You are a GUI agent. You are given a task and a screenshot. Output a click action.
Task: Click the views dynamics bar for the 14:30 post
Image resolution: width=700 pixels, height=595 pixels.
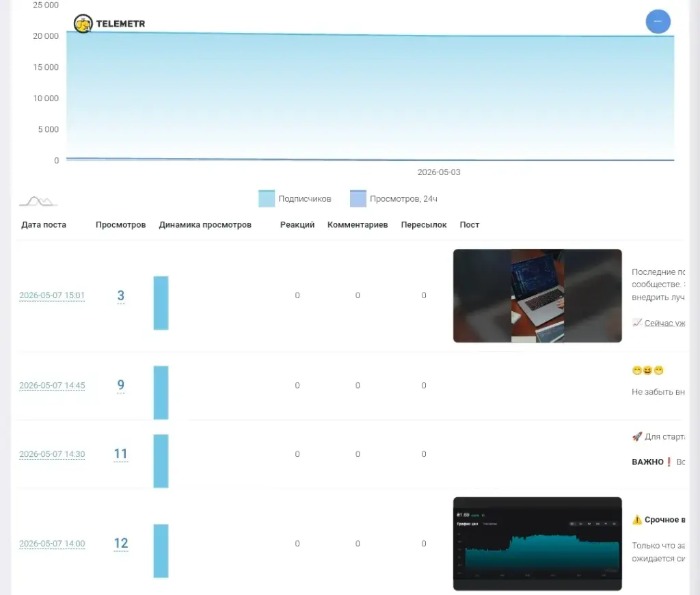coord(161,461)
